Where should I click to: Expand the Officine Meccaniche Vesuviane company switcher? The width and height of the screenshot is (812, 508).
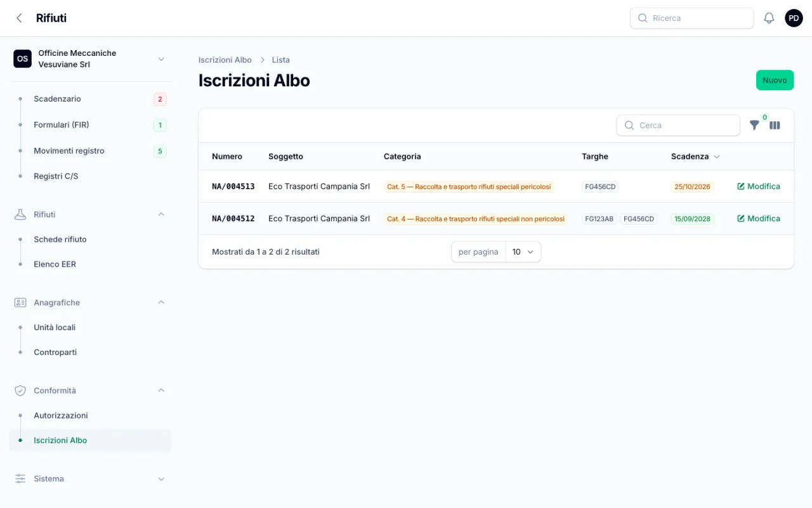[161, 59]
